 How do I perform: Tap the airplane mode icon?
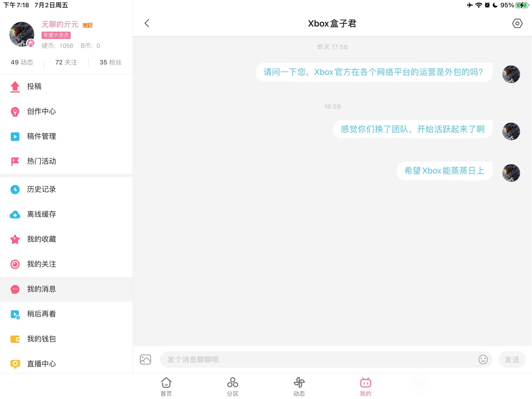pyautogui.click(x=470, y=5)
